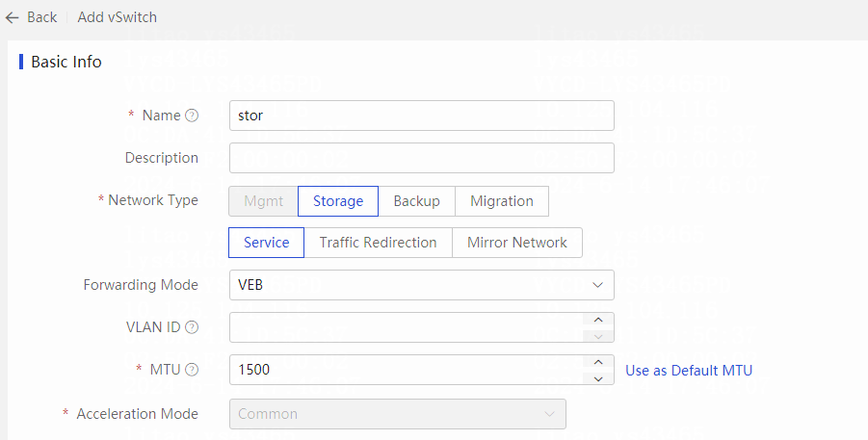Open the Forwarding Mode dropdown
Viewport: 868px width, 440px height.
pos(422,285)
